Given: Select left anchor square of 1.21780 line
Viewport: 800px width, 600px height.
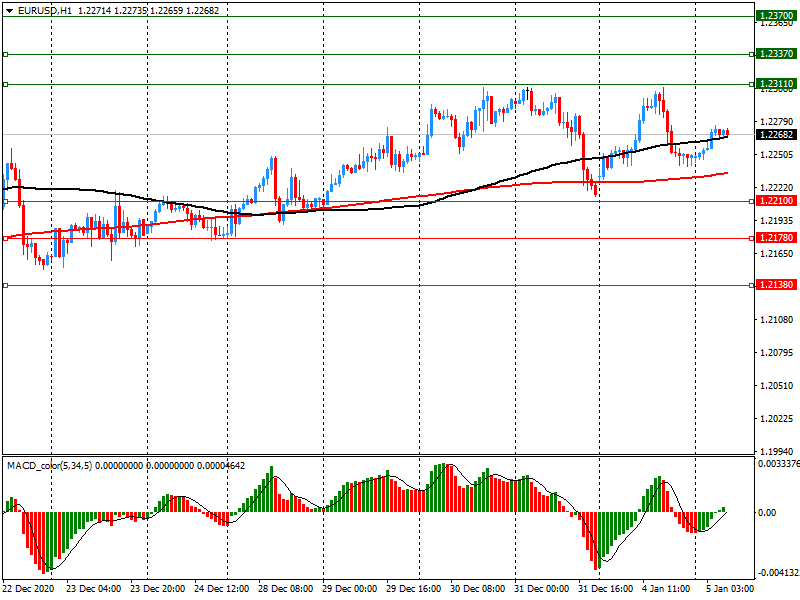Looking at the screenshot, I should point(5,238).
